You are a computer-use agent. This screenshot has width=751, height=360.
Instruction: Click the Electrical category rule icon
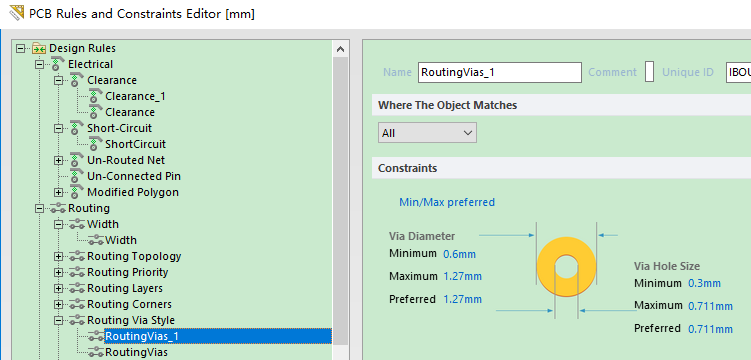(x=58, y=64)
